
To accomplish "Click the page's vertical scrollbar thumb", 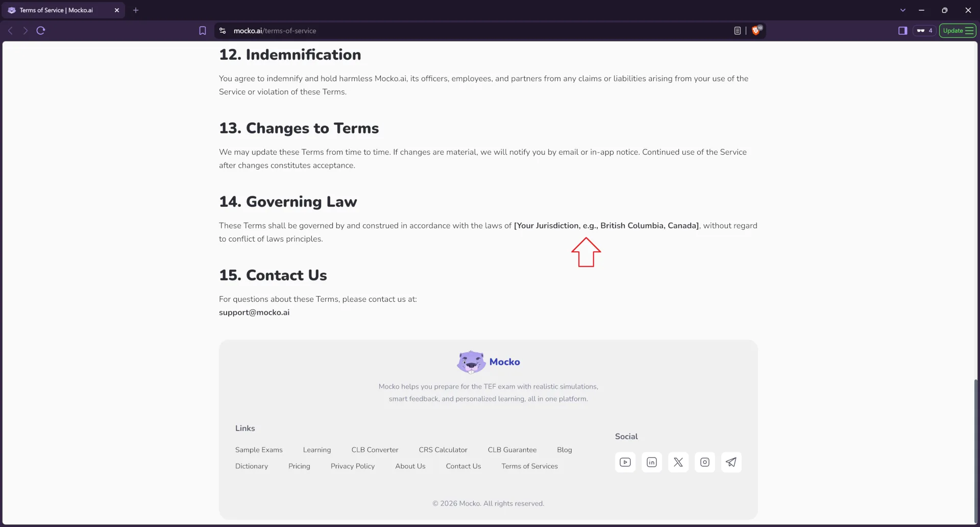I will [975, 451].
